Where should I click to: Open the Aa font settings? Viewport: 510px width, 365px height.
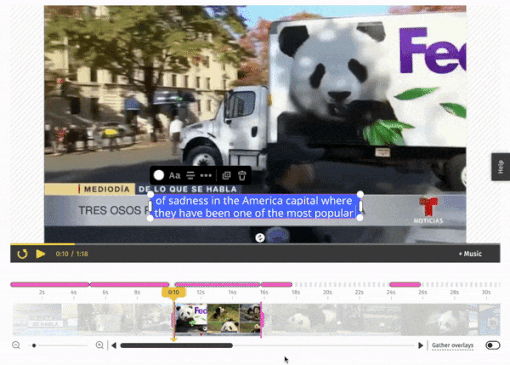tap(174, 175)
